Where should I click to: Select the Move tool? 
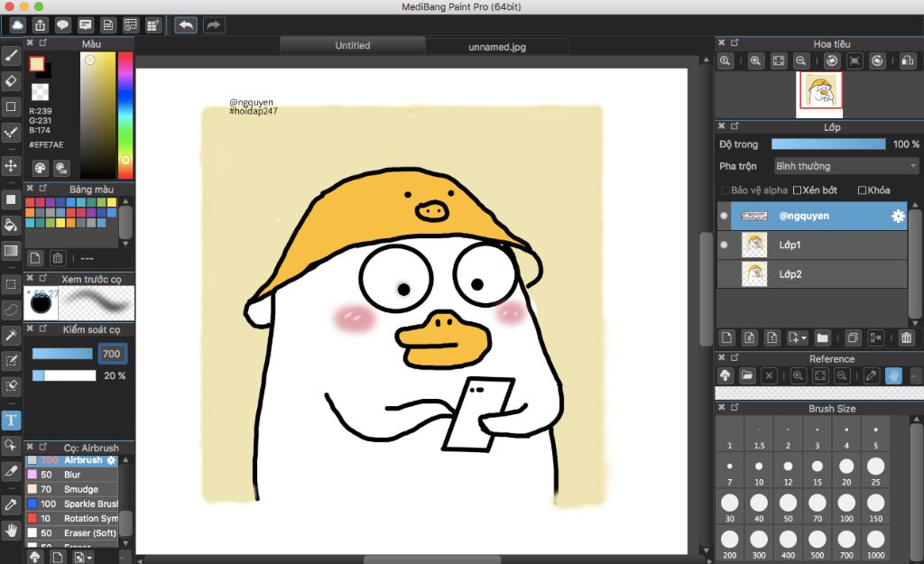tap(11, 165)
